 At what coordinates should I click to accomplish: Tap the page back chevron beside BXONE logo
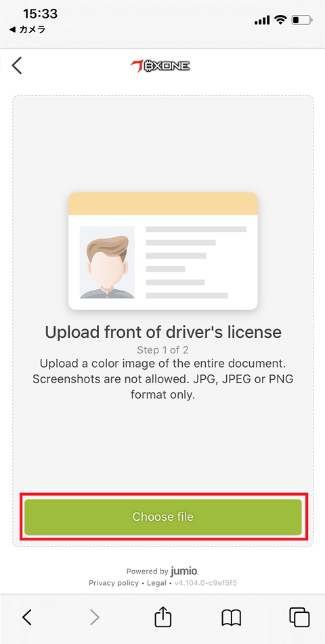point(16,66)
